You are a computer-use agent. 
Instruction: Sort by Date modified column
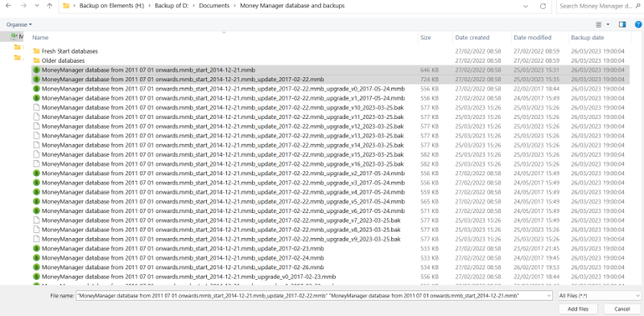532,37
